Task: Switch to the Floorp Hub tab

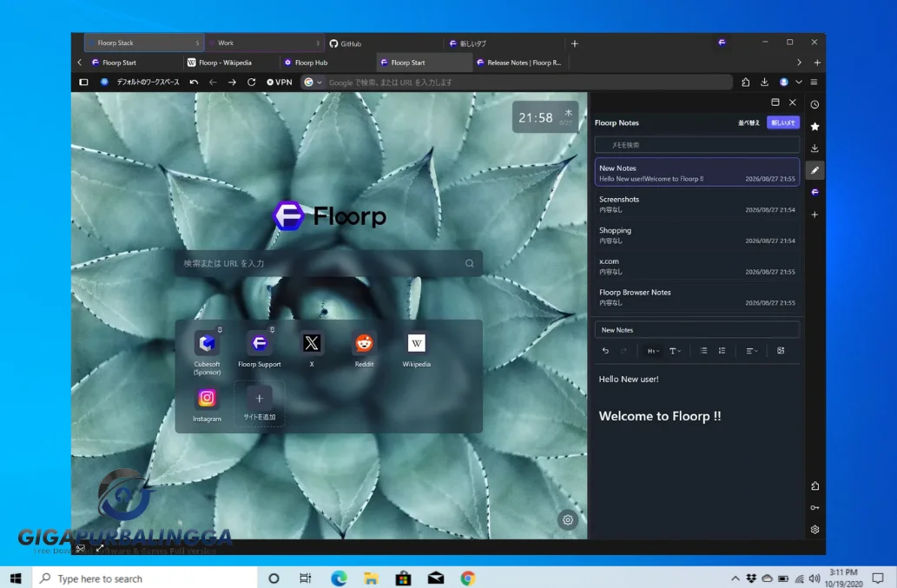Action: [x=327, y=63]
